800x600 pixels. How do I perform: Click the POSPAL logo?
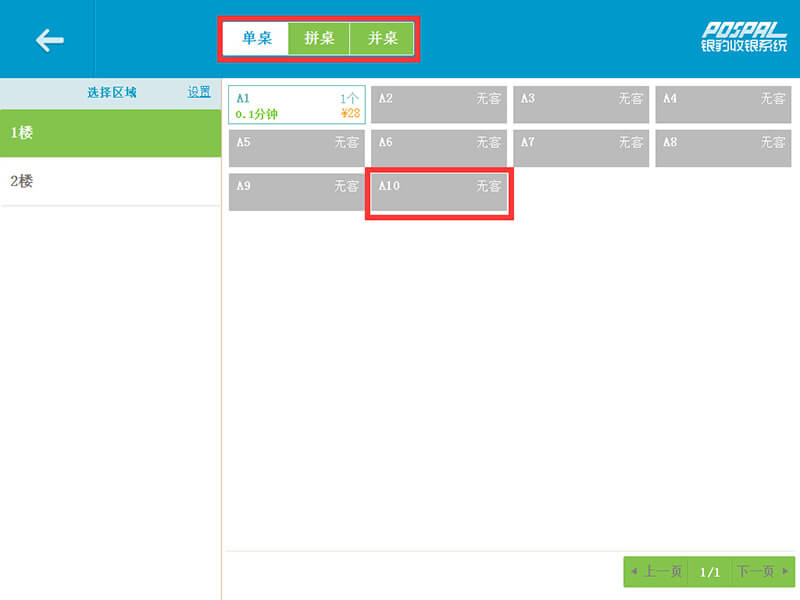pos(743,37)
